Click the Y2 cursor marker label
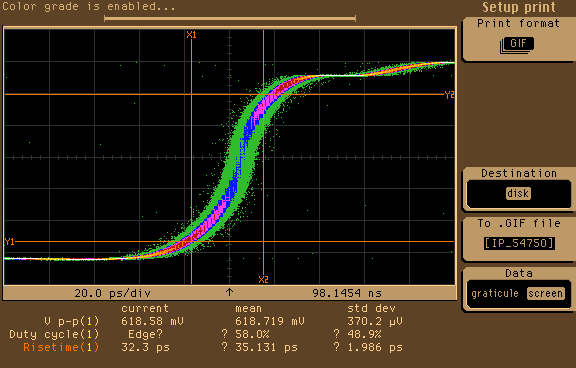Viewport: 576px width, 368px height. tap(449, 95)
